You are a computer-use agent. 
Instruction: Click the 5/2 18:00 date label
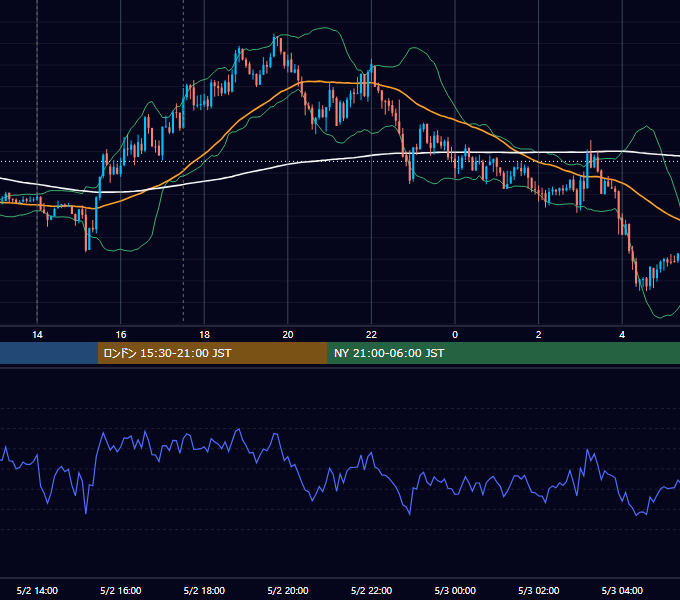coord(204,590)
